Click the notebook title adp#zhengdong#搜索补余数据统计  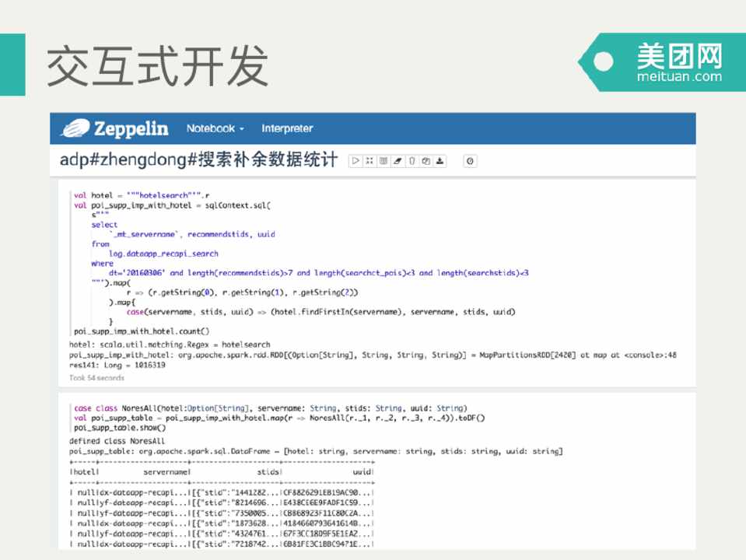coord(198,160)
